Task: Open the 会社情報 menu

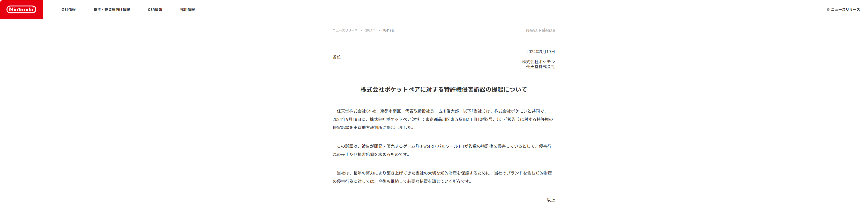Action: coord(68,10)
